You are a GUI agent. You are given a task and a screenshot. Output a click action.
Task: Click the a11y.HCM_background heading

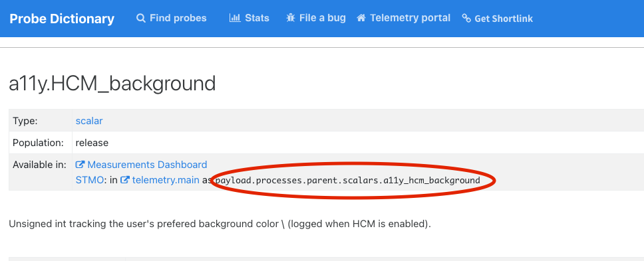112,84
